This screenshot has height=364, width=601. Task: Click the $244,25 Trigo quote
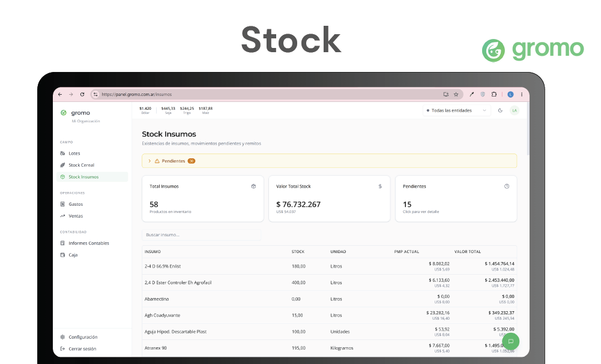coord(187,110)
